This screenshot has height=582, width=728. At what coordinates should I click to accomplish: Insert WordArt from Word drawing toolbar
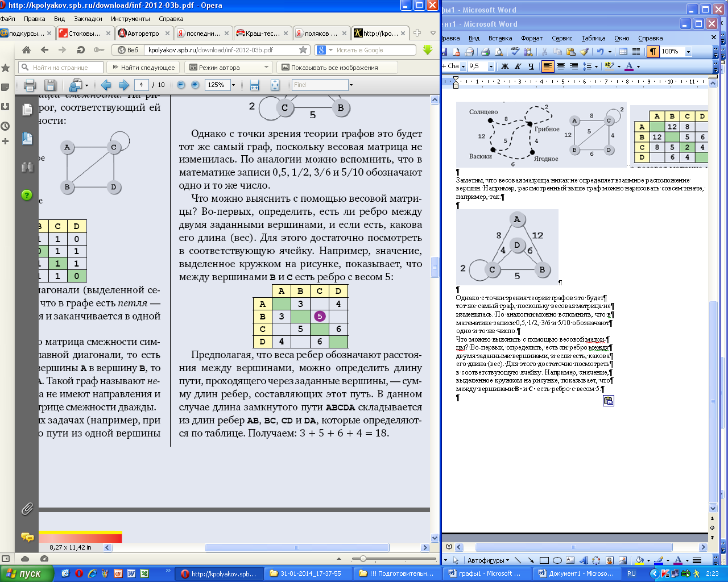[x=584, y=560]
